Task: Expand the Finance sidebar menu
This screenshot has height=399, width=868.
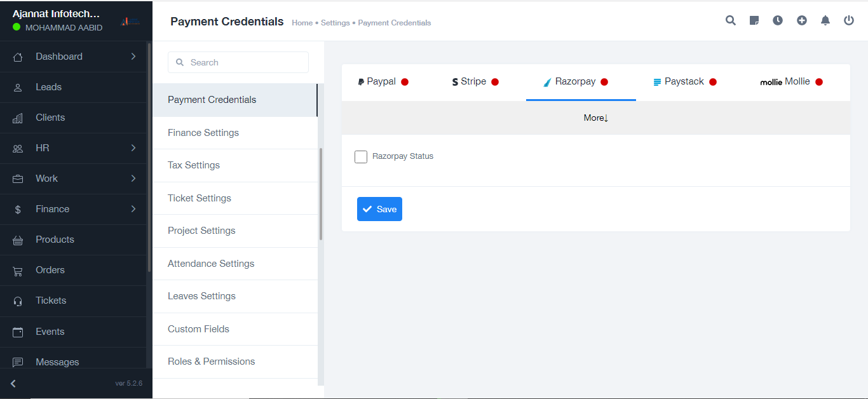Action: tap(133, 209)
